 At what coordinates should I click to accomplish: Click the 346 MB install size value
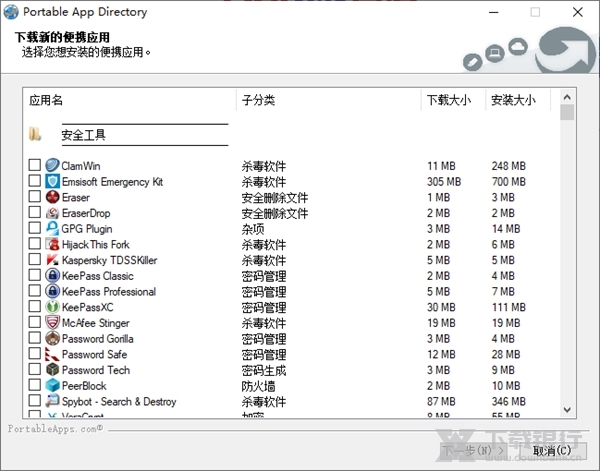(x=509, y=401)
